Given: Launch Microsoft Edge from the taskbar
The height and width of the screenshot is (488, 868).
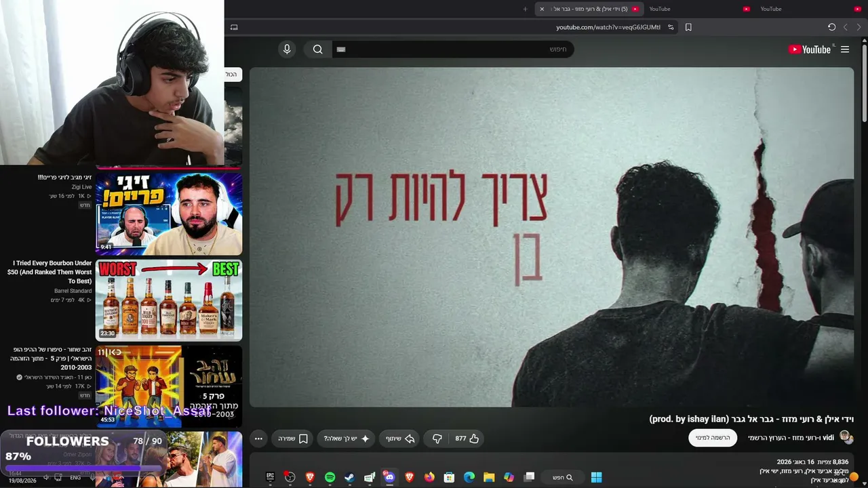Looking at the screenshot, I should click(469, 477).
